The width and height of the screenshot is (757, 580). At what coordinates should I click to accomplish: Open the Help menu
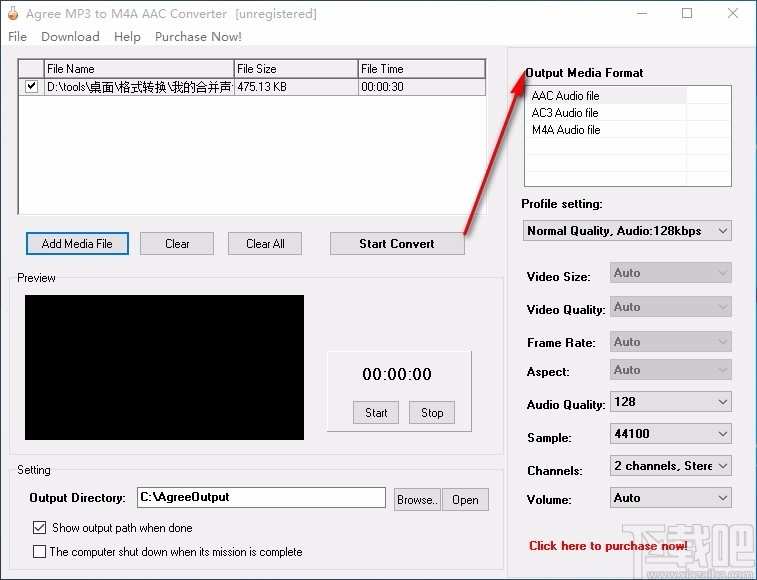pyautogui.click(x=127, y=37)
